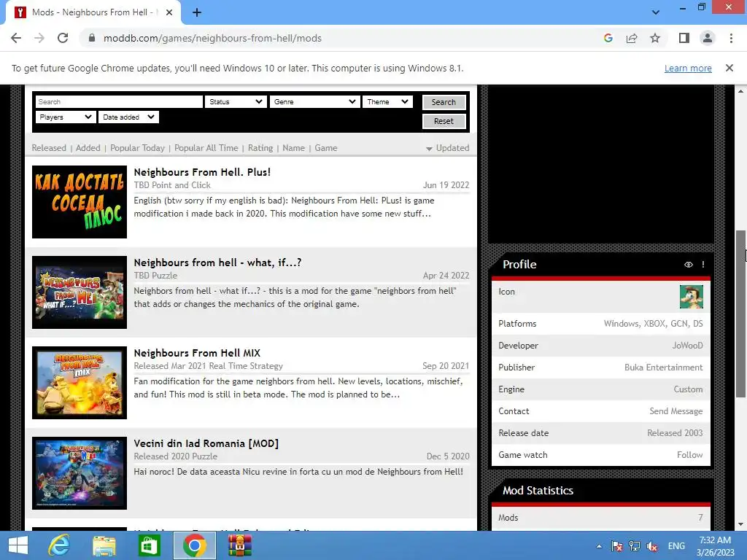Open the Players dropdown
747x560 pixels.
click(x=66, y=117)
